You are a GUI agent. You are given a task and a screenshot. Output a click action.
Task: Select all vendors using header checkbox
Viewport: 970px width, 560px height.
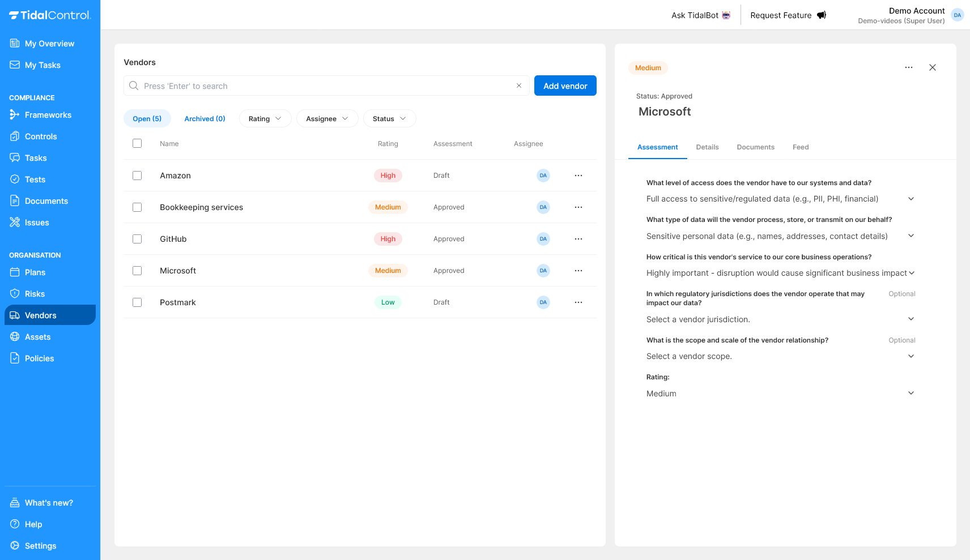pos(137,143)
